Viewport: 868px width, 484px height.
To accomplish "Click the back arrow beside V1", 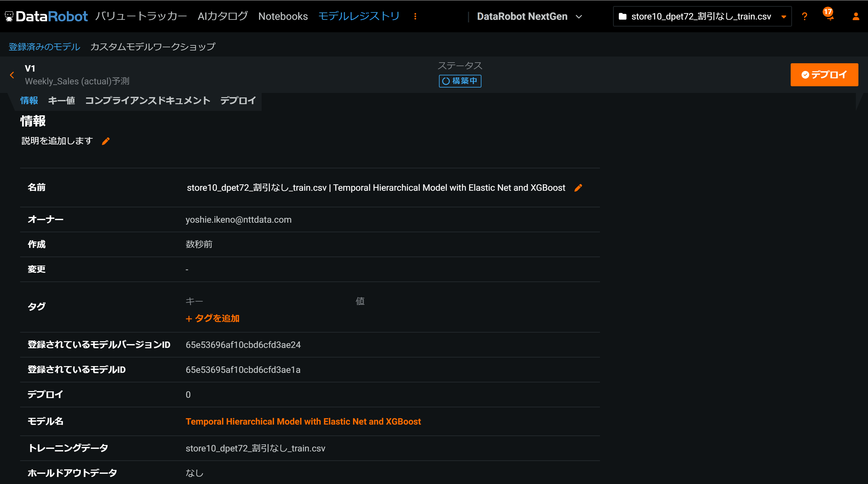I will pos(12,75).
